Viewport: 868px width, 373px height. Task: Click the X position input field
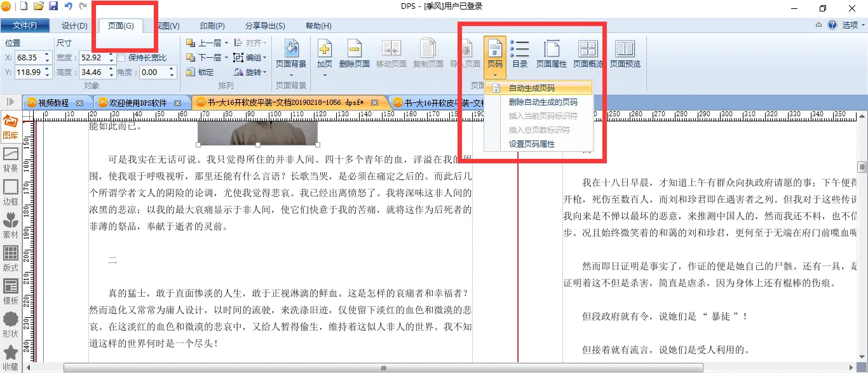[30, 58]
